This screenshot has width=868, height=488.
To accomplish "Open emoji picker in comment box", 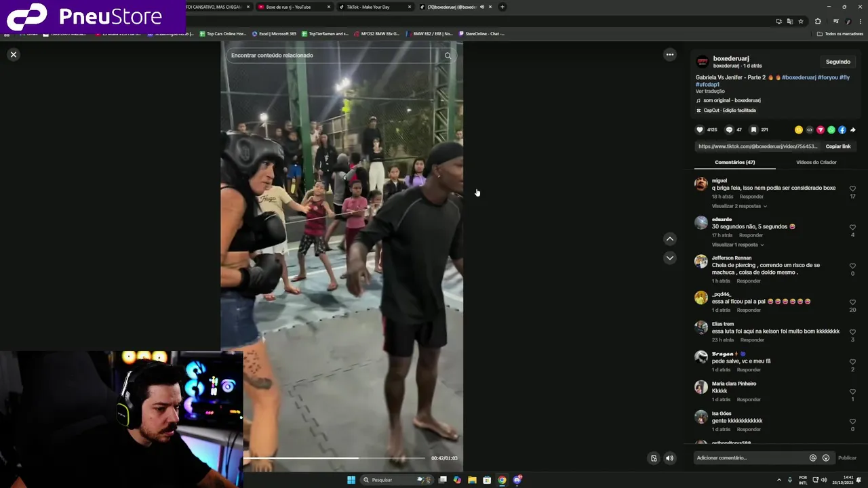I will click(825, 457).
